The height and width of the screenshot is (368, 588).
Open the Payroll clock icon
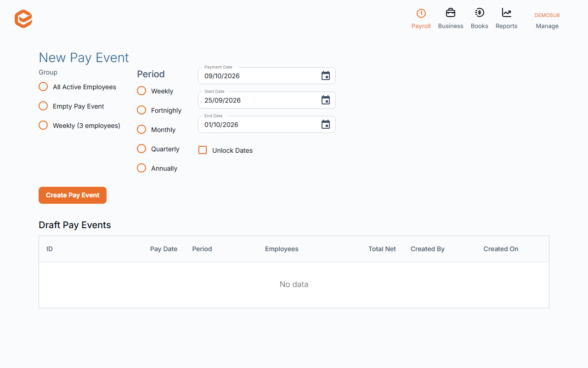tap(421, 13)
